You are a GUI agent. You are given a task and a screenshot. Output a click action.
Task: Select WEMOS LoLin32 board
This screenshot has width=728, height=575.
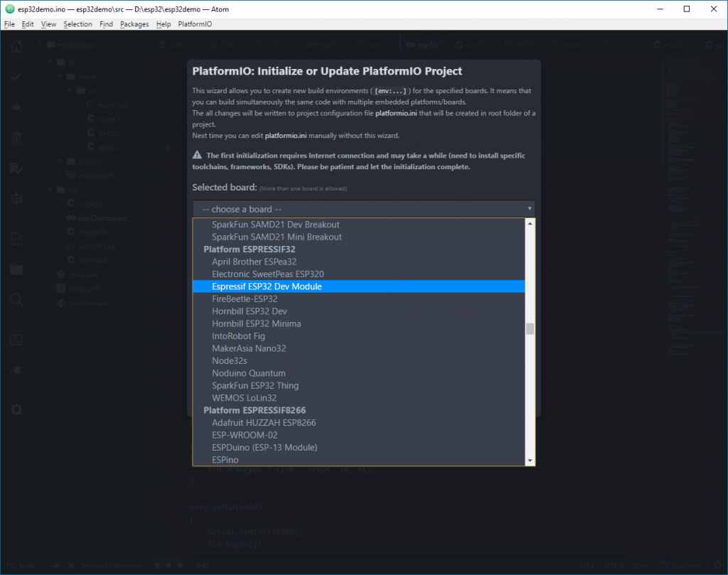(359, 398)
